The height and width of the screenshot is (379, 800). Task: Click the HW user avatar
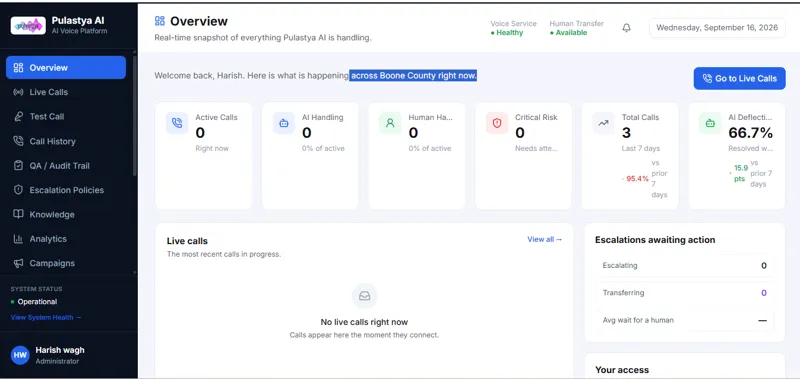coord(20,356)
